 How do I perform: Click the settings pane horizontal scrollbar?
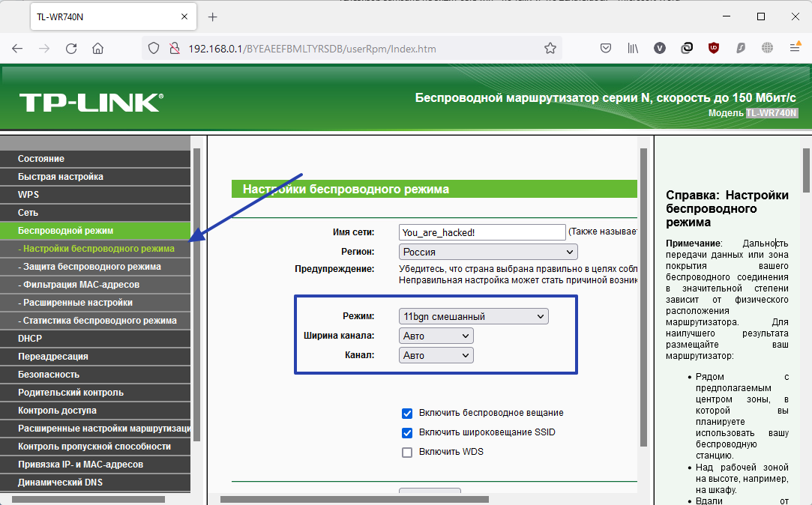pyautogui.click(x=354, y=500)
